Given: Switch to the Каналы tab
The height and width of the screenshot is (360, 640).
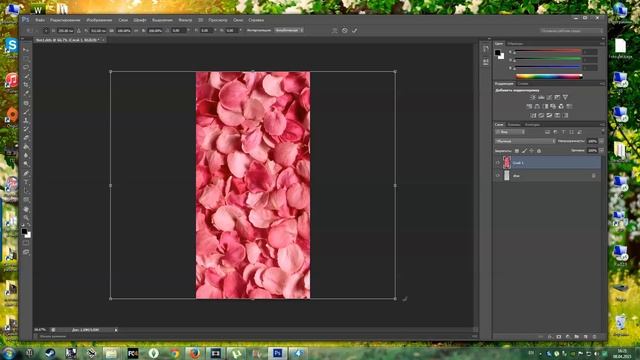Looking at the screenshot, I should tap(514, 124).
